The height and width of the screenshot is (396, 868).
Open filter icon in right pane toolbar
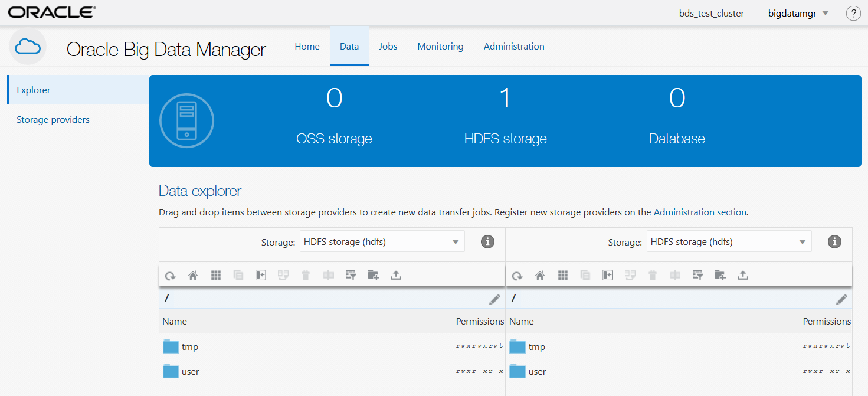pyautogui.click(x=698, y=275)
